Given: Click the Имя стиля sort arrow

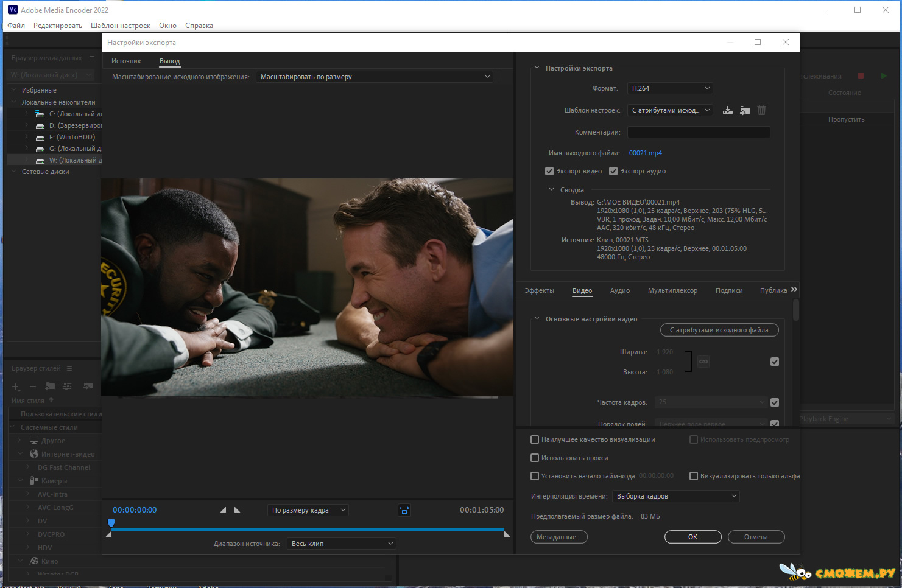Looking at the screenshot, I should tap(51, 401).
